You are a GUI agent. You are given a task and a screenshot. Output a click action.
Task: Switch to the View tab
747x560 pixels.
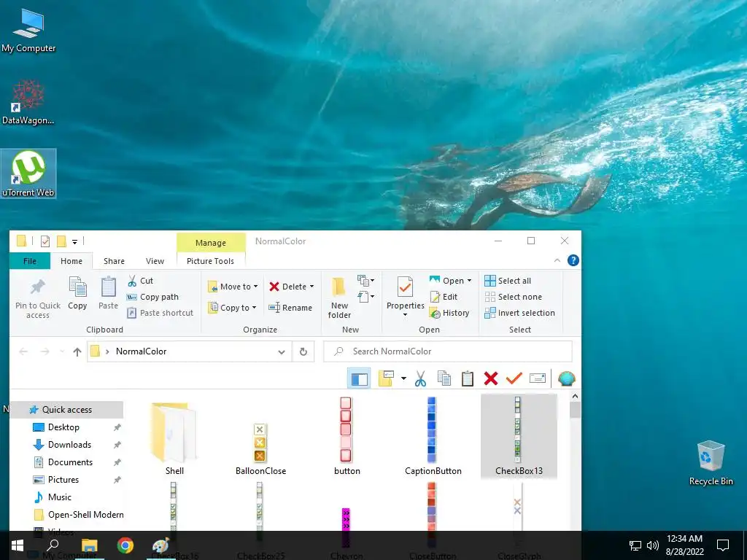[155, 261]
